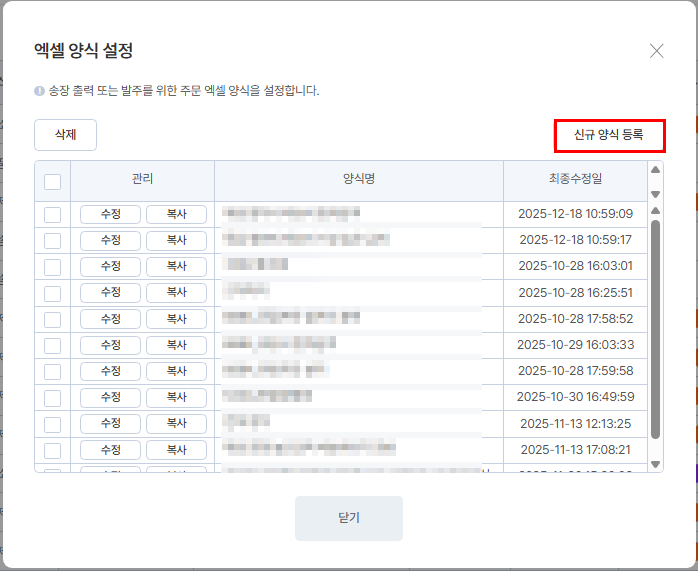The width and height of the screenshot is (698, 571).
Task: Click 복사 for row 2025-11-13 12:13:25
Action: pyautogui.click(x=177, y=423)
